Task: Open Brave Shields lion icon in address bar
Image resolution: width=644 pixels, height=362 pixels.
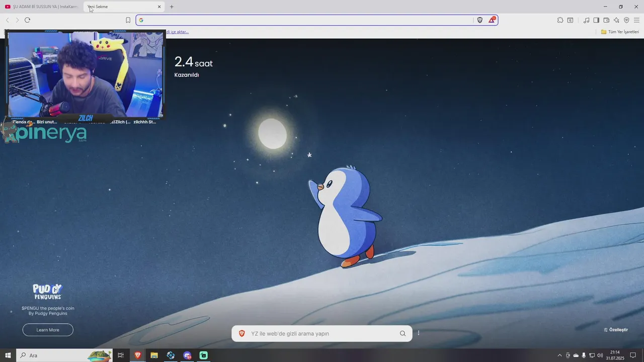Action: [x=480, y=20]
